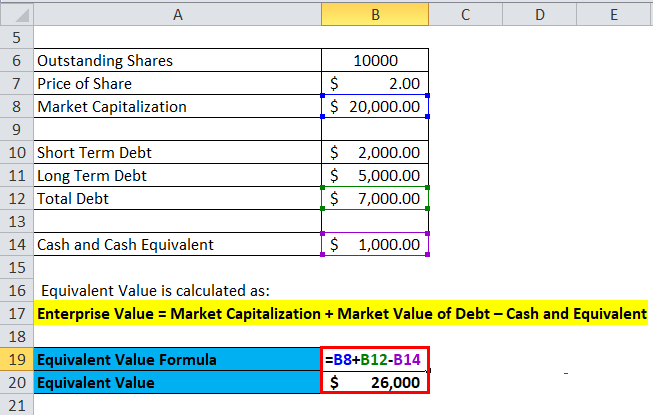Image resolution: width=653 pixels, height=415 pixels.
Task: Click 'Equivalent Value is calculated as:' text
Action: click(x=155, y=291)
